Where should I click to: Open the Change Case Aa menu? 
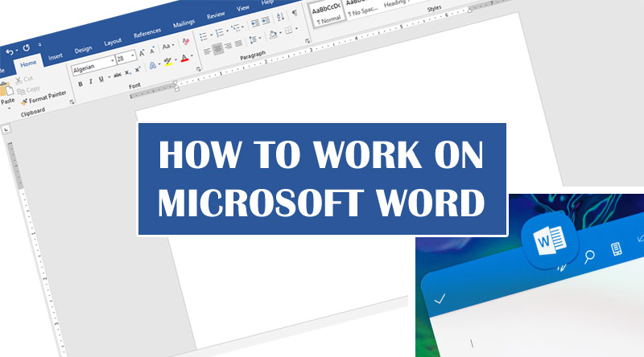(x=167, y=47)
